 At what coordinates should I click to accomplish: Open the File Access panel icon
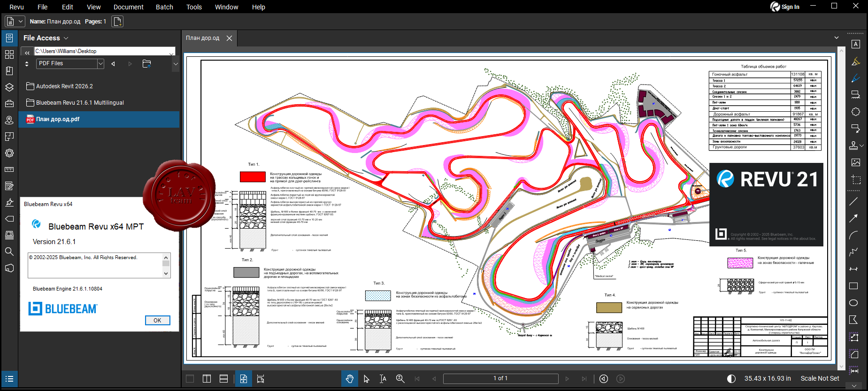(9, 38)
